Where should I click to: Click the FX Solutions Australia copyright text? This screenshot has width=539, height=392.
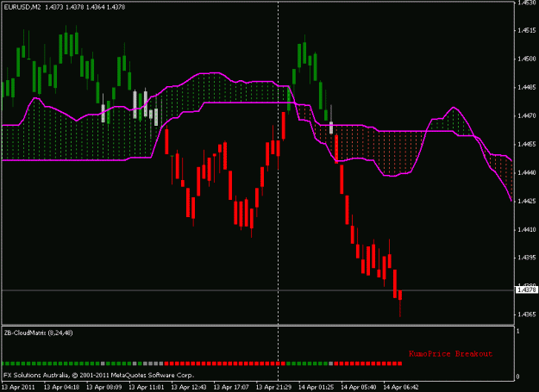(98, 375)
